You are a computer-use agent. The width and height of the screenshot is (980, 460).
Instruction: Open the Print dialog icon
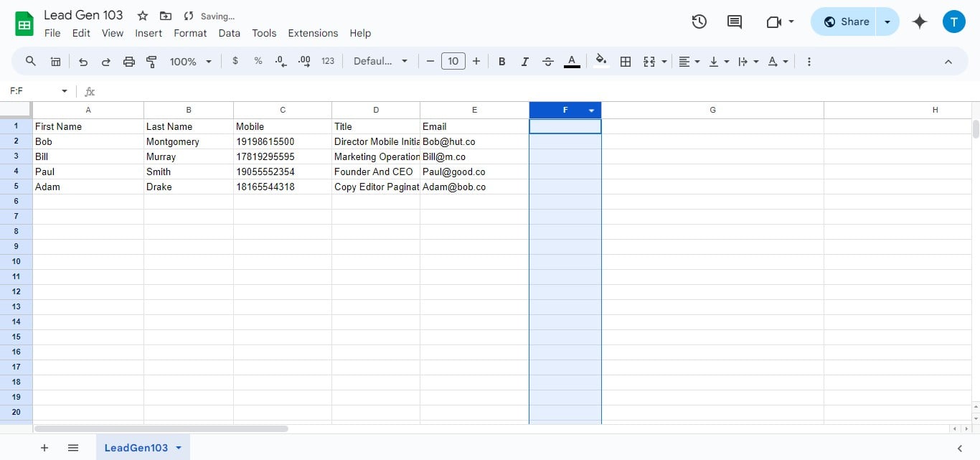click(x=128, y=61)
